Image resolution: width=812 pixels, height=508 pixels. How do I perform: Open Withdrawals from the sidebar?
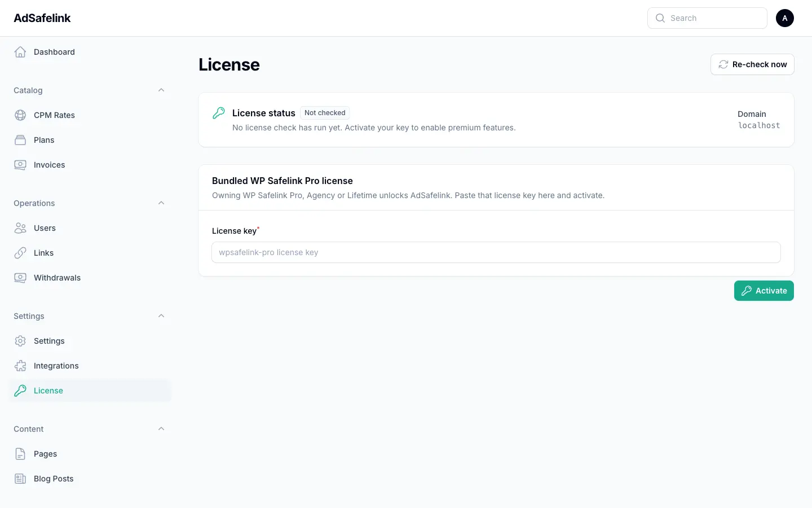[90, 278]
